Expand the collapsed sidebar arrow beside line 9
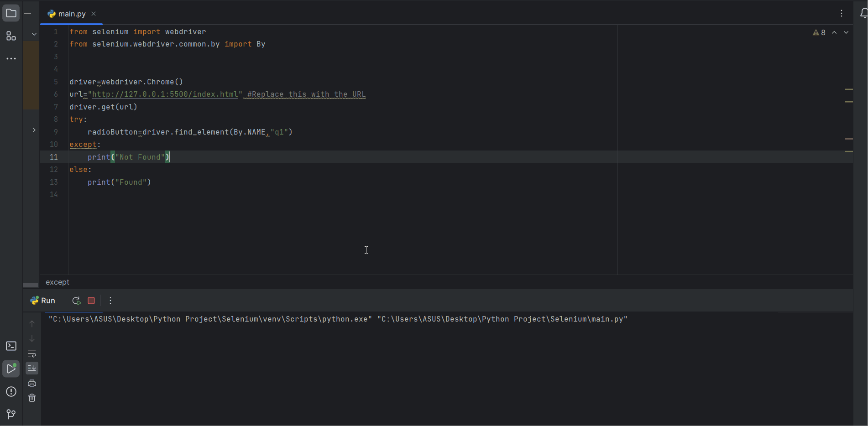The image size is (868, 426). pos(34,130)
